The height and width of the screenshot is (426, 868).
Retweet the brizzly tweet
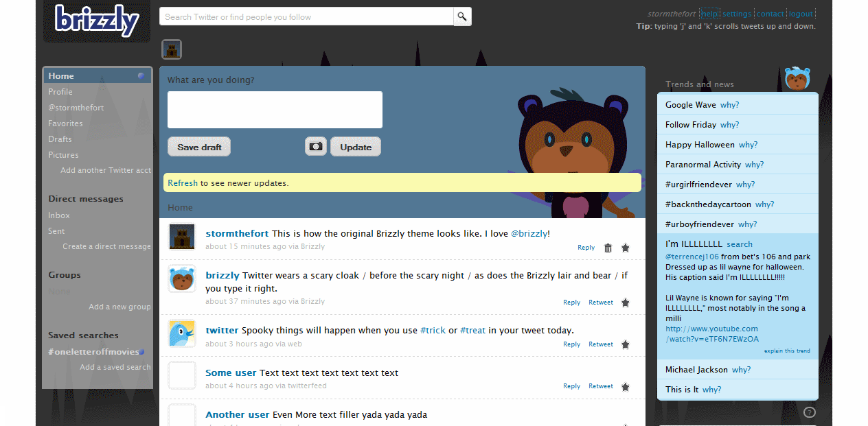pyautogui.click(x=601, y=303)
